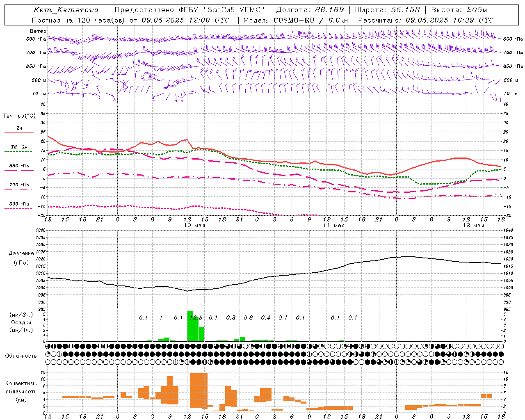525x420 pixels.
Task: Click forecast start time "09.05.2025 12:00 UTC"
Action: (x=185, y=20)
